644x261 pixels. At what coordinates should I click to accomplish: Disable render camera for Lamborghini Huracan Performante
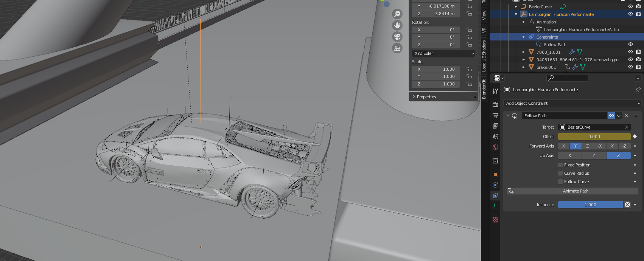pos(638,14)
